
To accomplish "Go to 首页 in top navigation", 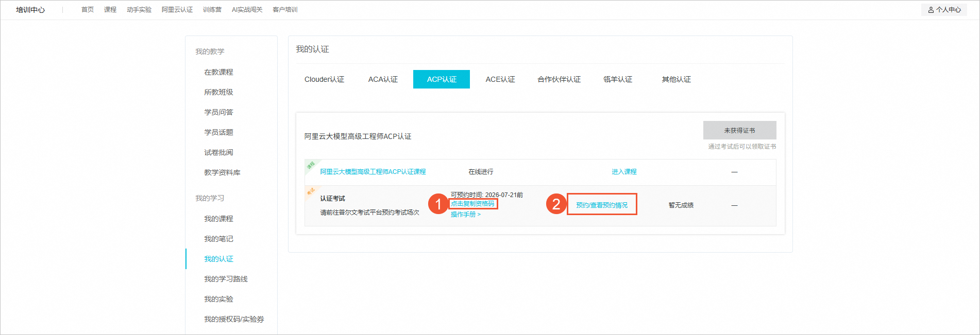I will 88,10.
